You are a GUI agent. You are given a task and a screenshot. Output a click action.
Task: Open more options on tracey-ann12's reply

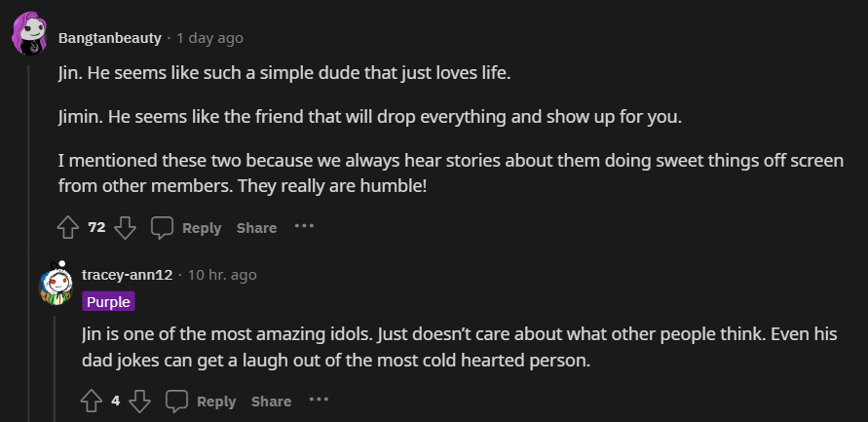[x=319, y=400]
